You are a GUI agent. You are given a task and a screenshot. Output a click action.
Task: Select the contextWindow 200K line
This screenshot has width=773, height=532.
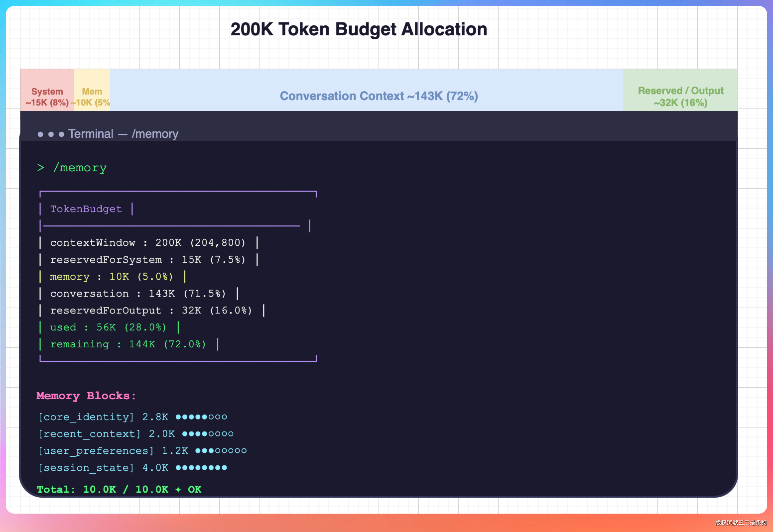click(147, 243)
